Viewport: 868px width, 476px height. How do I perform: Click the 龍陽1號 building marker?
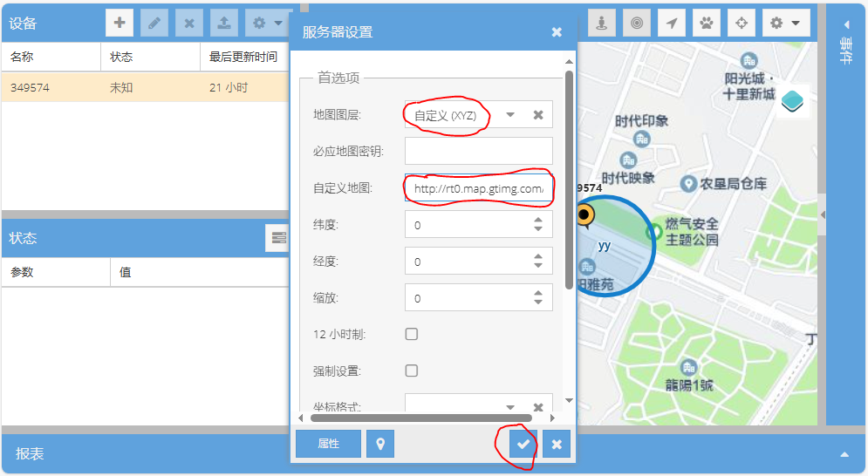pyautogui.click(x=688, y=367)
